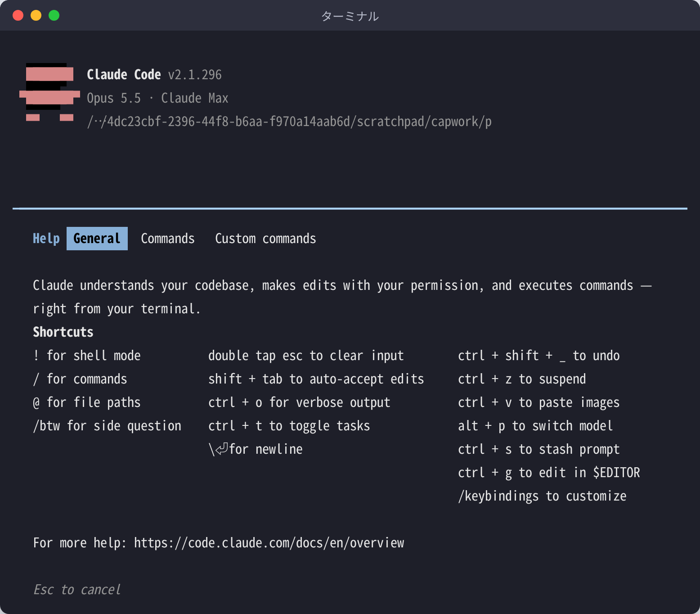Click '/keybindings to customize'
The width and height of the screenshot is (700, 614).
click(x=542, y=496)
